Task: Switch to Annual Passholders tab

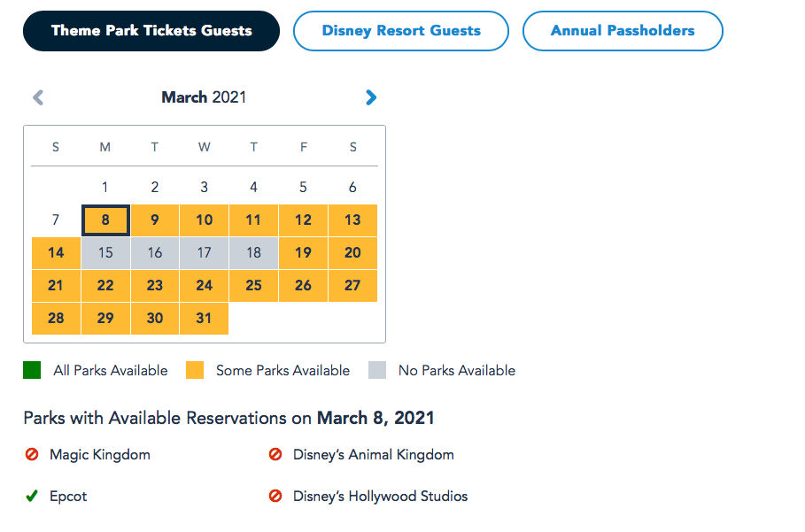Action: [x=623, y=31]
